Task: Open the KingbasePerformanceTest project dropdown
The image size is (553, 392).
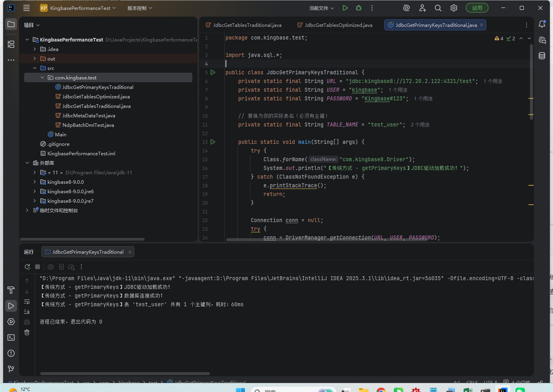Action: pos(78,8)
